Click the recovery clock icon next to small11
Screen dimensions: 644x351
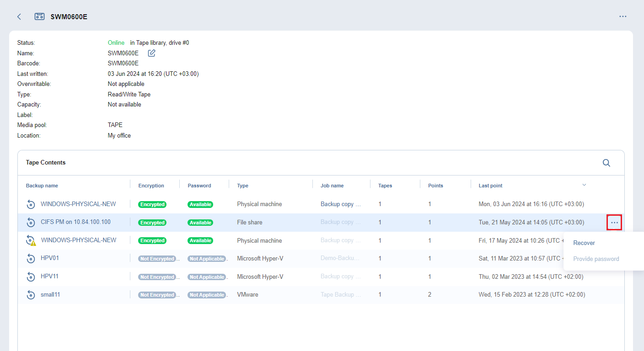coord(31,294)
